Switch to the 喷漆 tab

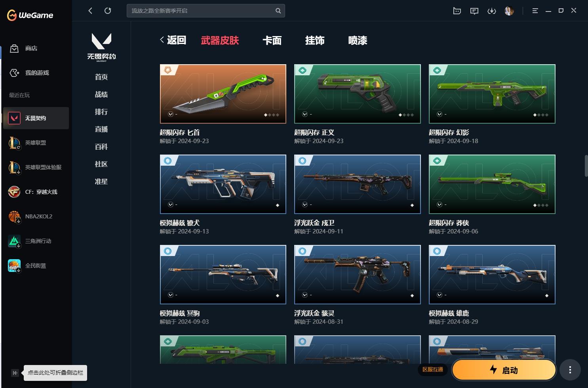pyautogui.click(x=358, y=40)
